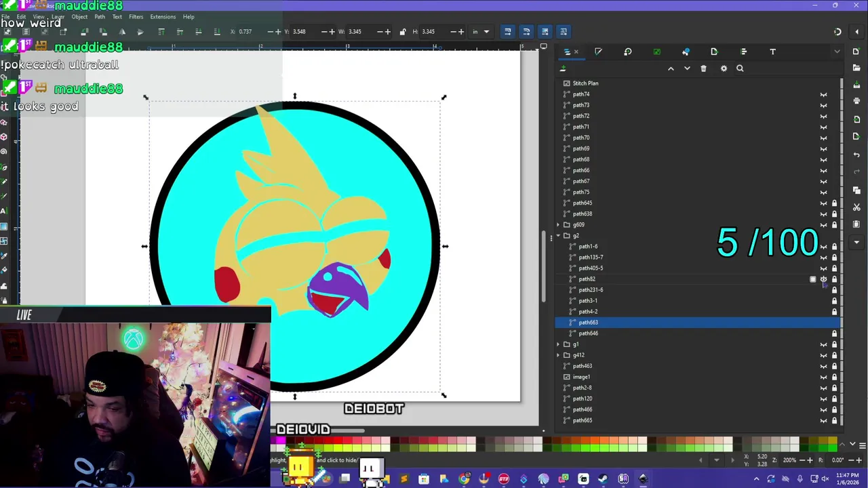Show hidden path75 via eye icon
The width and height of the screenshot is (868, 488).
[823, 192]
